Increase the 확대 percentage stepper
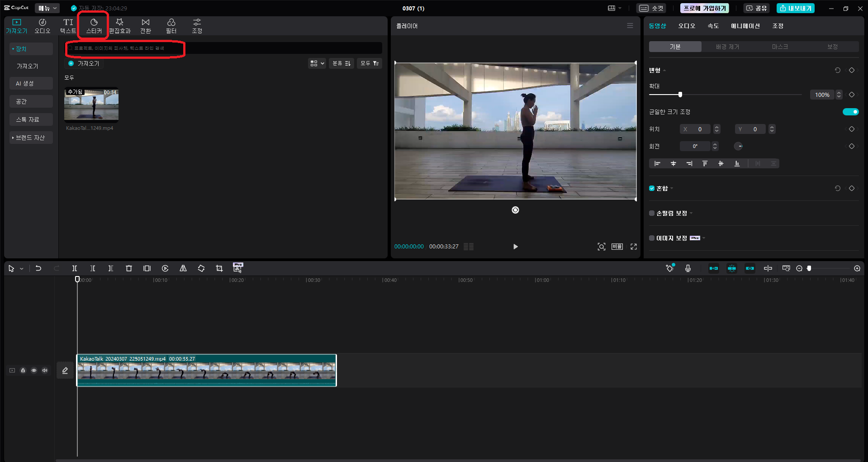 coord(839,93)
